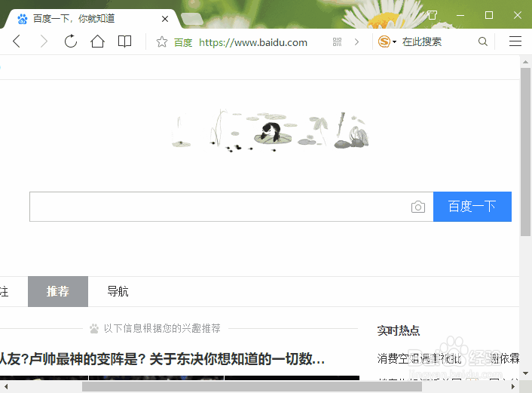Go back with the browser back arrow

[x=17, y=41]
